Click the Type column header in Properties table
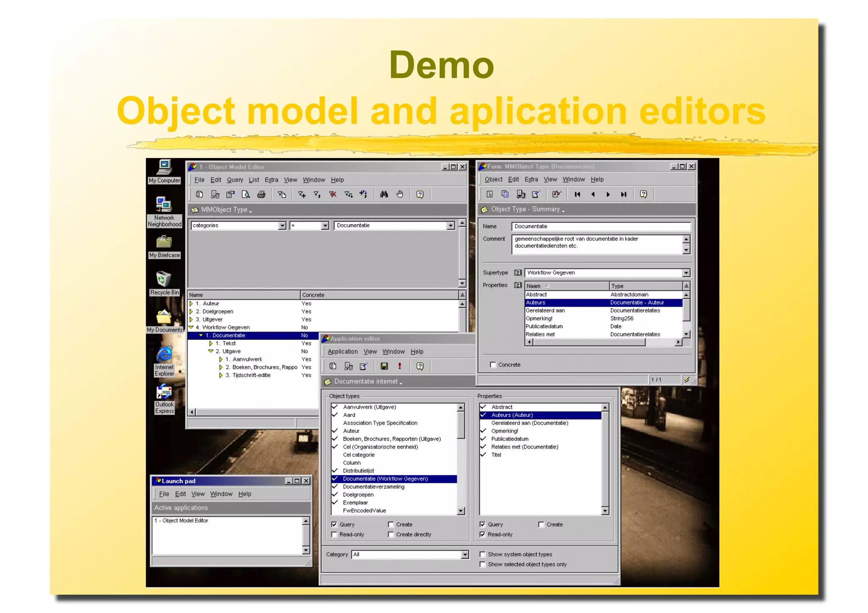 646,286
